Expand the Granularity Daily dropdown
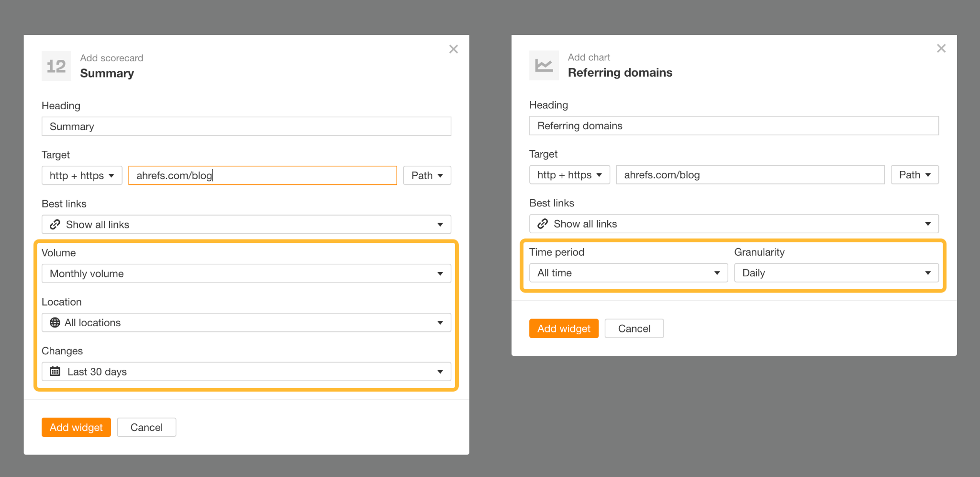Screen dimensions: 980x477 [x=836, y=273]
